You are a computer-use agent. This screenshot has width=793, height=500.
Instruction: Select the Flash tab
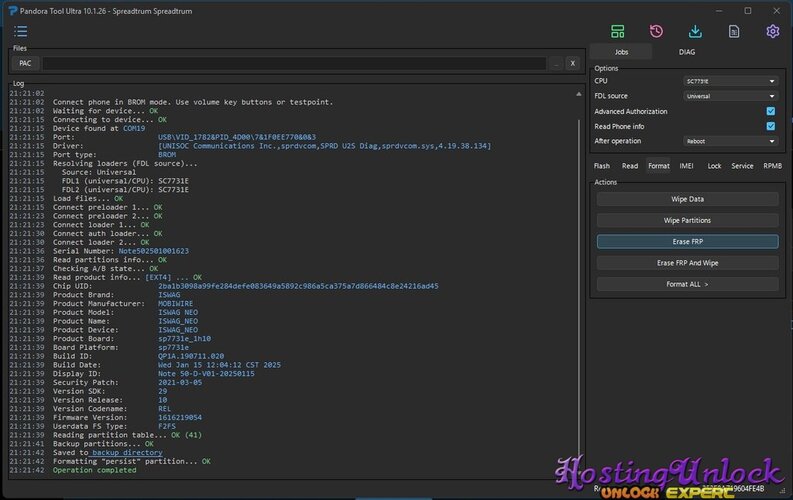coord(601,166)
